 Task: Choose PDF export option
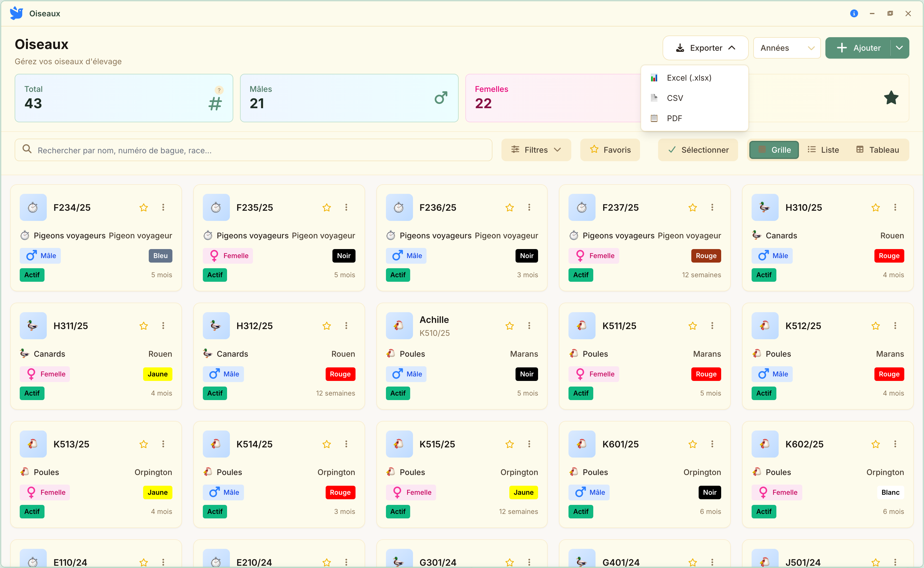coord(694,118)
